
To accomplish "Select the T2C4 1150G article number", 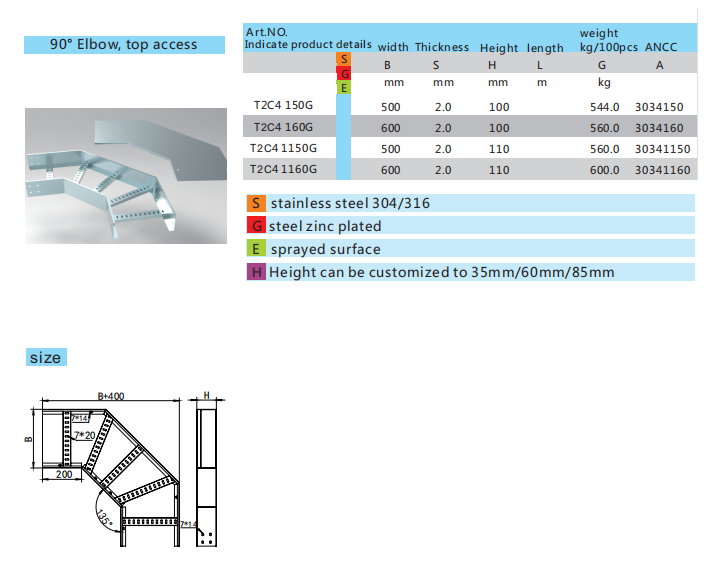I will [283, 148].
